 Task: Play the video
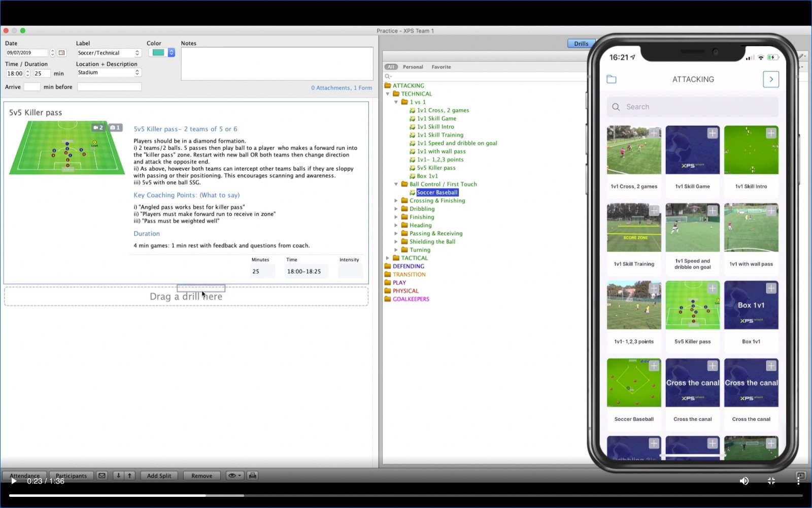point(14,481)
